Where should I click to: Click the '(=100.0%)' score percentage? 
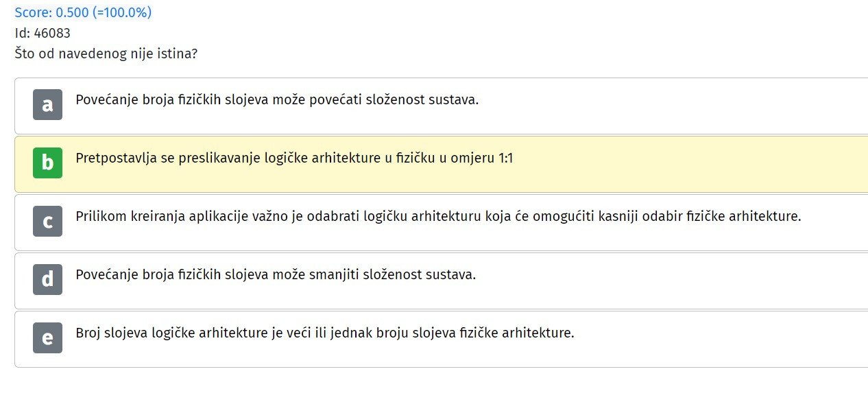pyautogui.click(x=122, y=12)
